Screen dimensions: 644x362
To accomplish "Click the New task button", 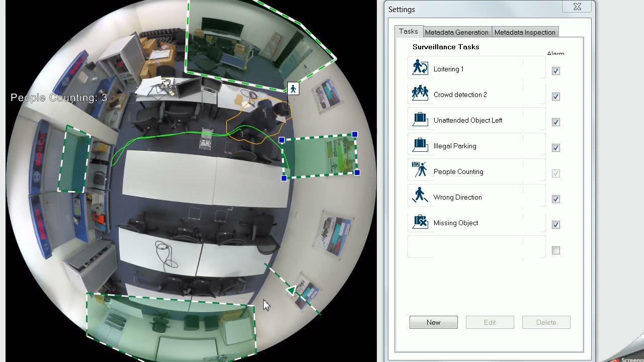I will pyautogui.click(x=434, y=322).
